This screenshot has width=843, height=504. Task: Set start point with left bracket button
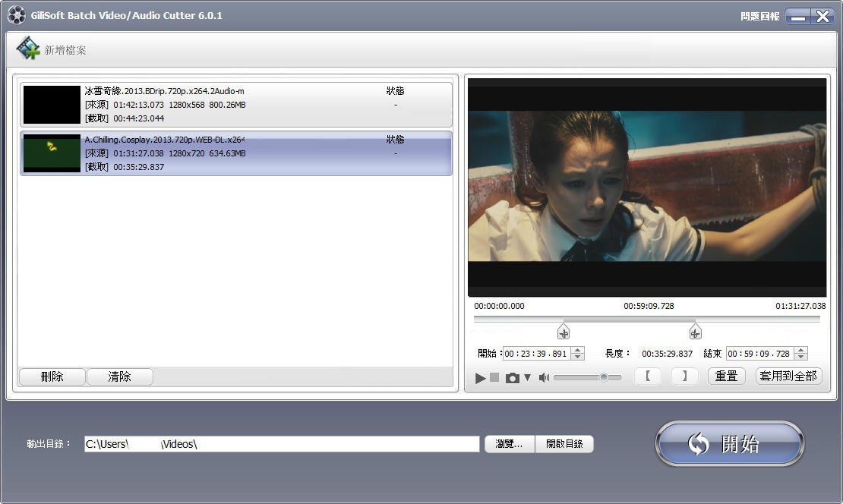click(648, 376)
